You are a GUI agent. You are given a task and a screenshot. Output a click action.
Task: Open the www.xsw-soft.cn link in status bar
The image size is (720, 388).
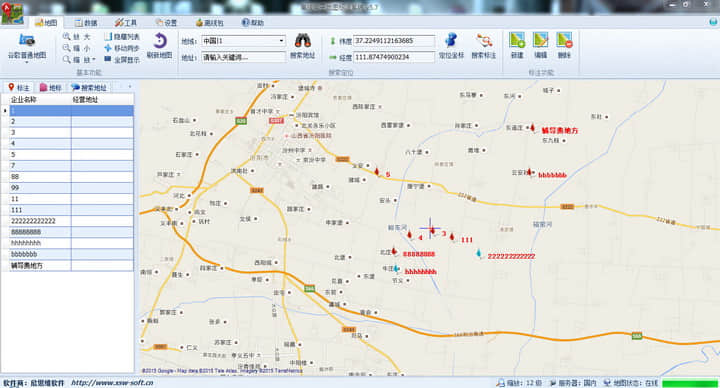[112, 382]
